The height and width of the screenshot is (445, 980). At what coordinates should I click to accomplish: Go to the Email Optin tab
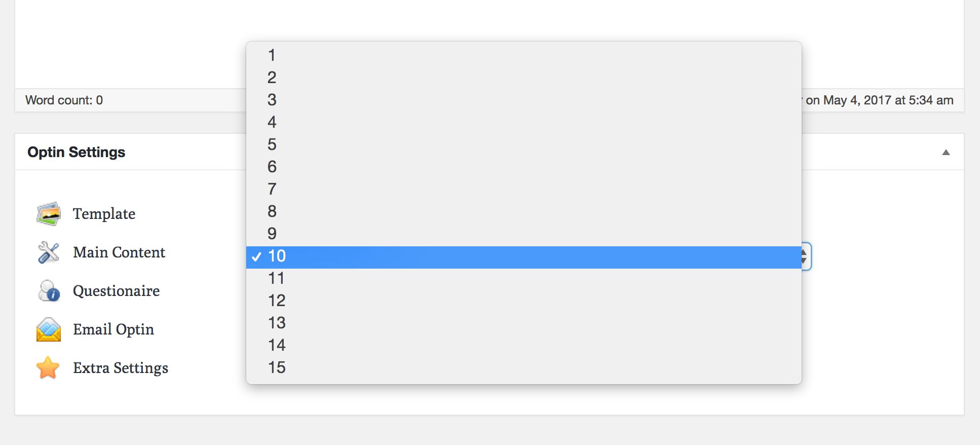coord(114,329)
